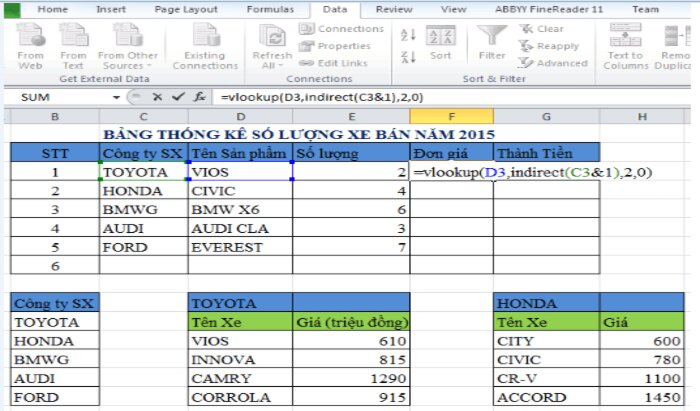
Task: Select the BMW X6 cell
Action: [x=240, y=209]
